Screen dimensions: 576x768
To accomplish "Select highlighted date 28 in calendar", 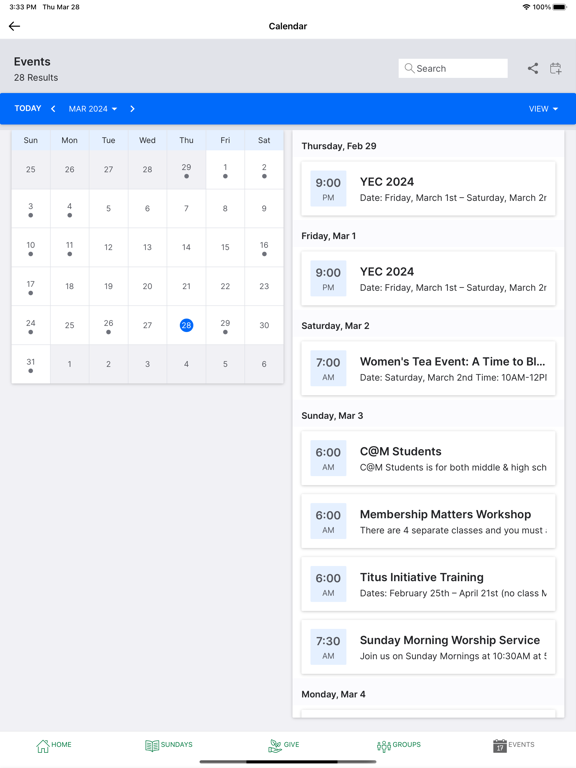I will (x=186, y=325).
